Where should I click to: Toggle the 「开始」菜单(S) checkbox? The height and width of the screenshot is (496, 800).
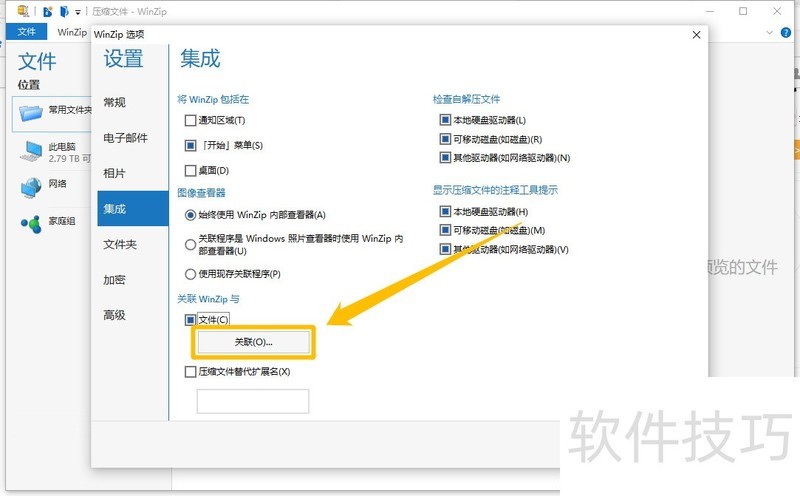pyautogui.click(x=190, y=145)
